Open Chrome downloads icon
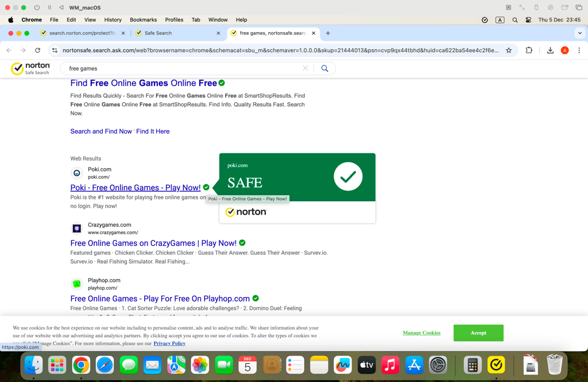Screen dimensions: 588x382 [550, 50]
